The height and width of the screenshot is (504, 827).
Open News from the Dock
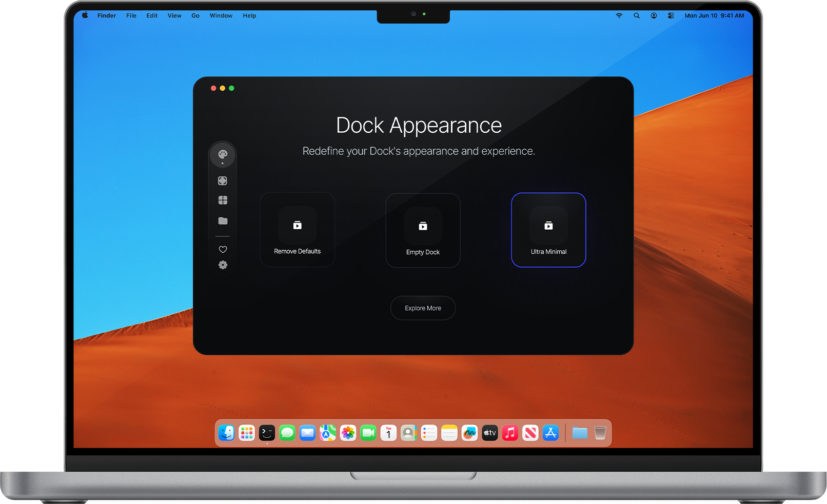pyautogui.click(x=530, y=433)
